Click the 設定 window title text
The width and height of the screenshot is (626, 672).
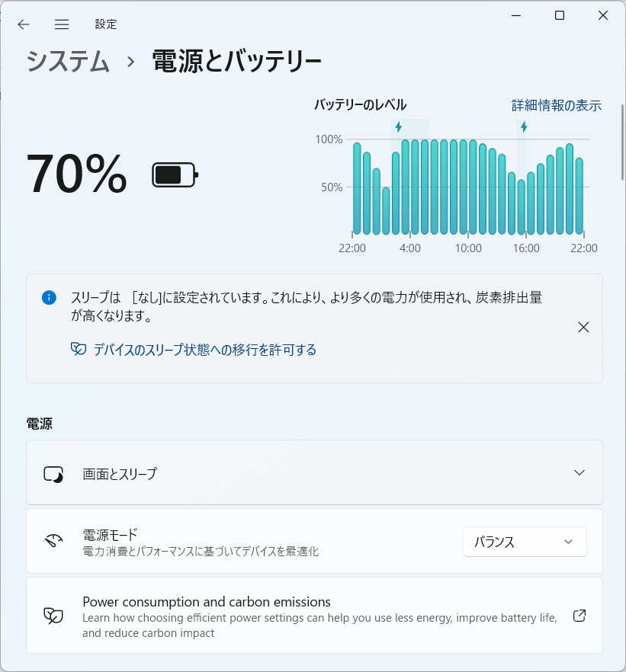106,24
